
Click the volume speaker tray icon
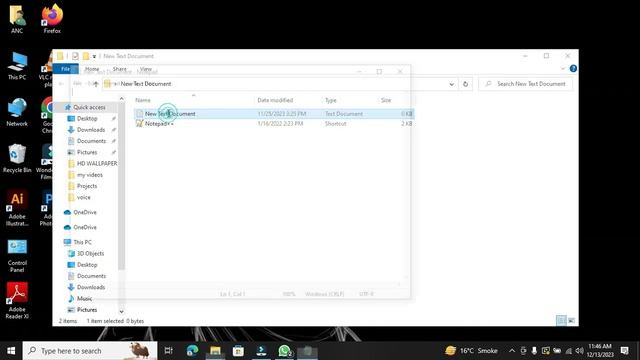579,351
